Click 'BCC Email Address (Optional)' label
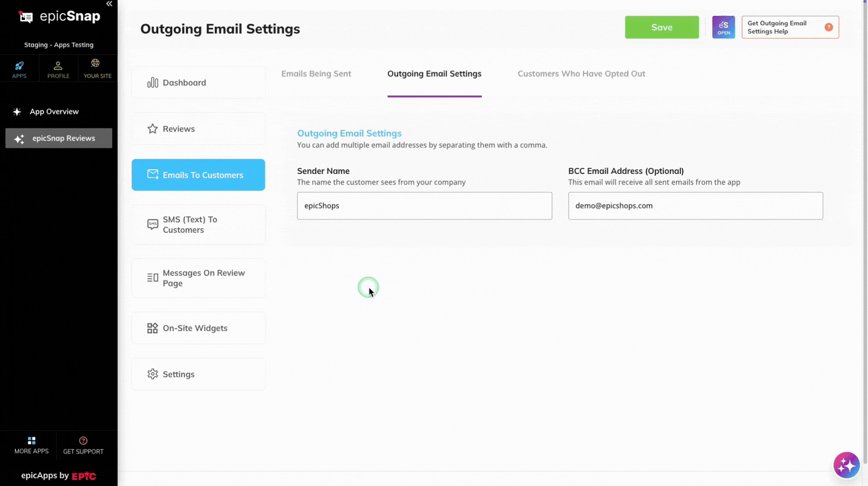 coord(626,171)
